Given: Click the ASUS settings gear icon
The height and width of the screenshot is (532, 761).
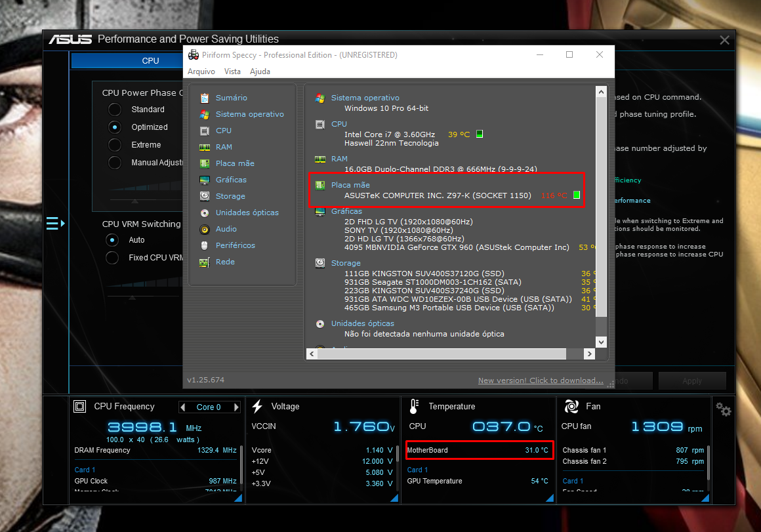Looking at the screenshot, I should pyautogui.click(x=723, y=410).
